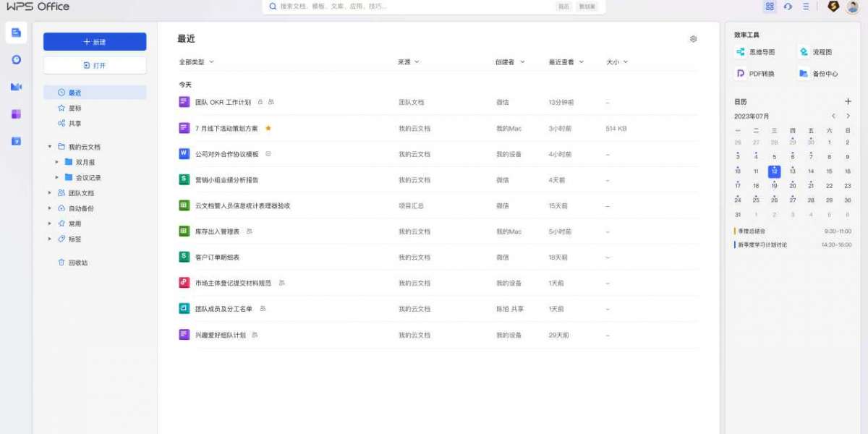Add a calendar event with plus icon

click(x=848, y=102)
